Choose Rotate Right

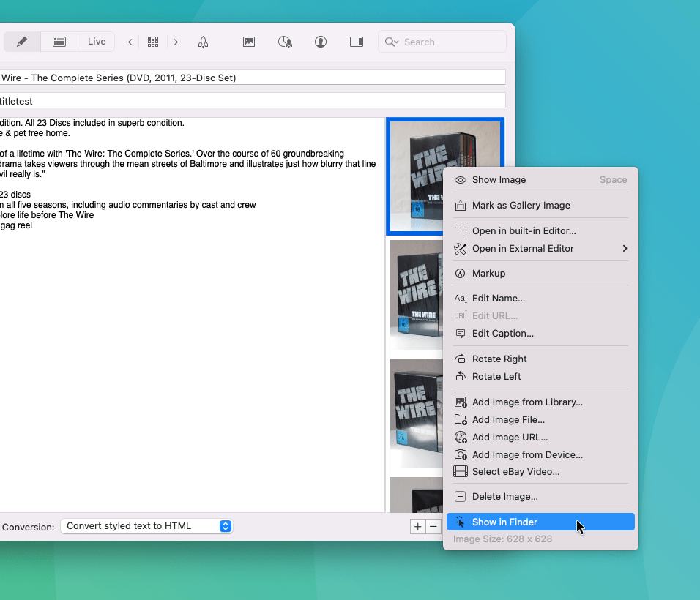click(x=540, y=359)
